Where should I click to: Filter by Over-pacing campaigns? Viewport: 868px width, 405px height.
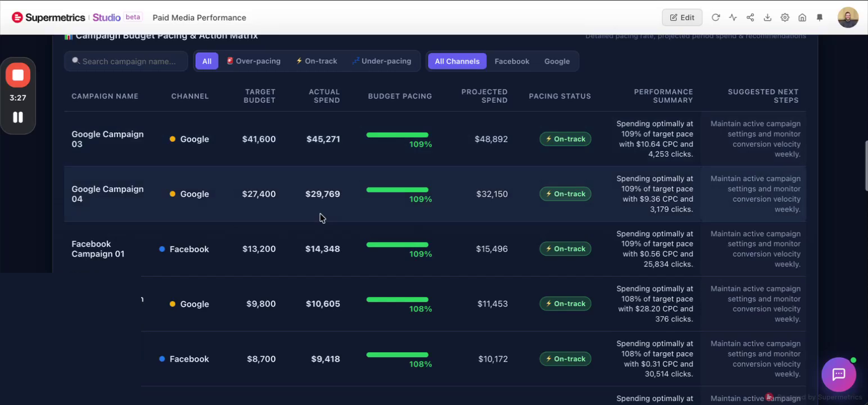tap(254, 61)
